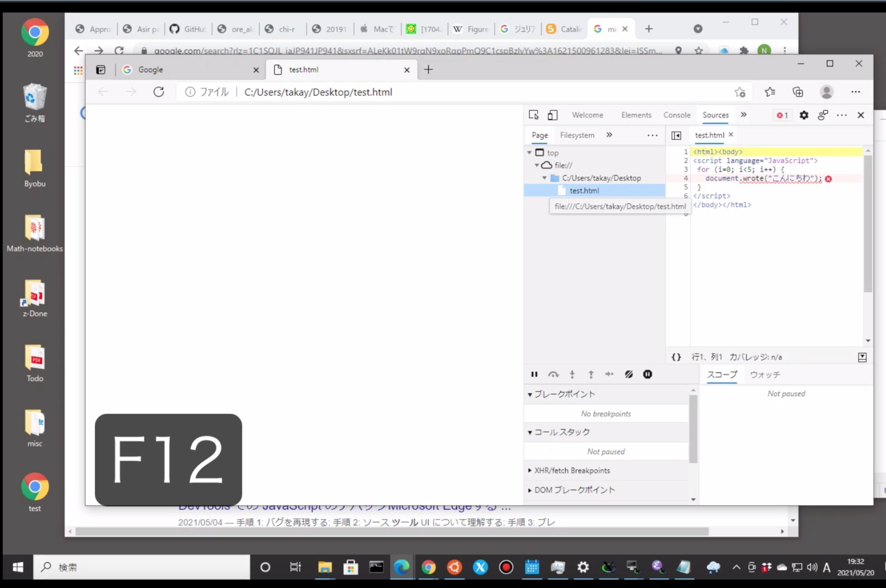This screenshot has width=886, height=588.
Task: Toggle device emulation icon in DevTools
Action: 552,115
